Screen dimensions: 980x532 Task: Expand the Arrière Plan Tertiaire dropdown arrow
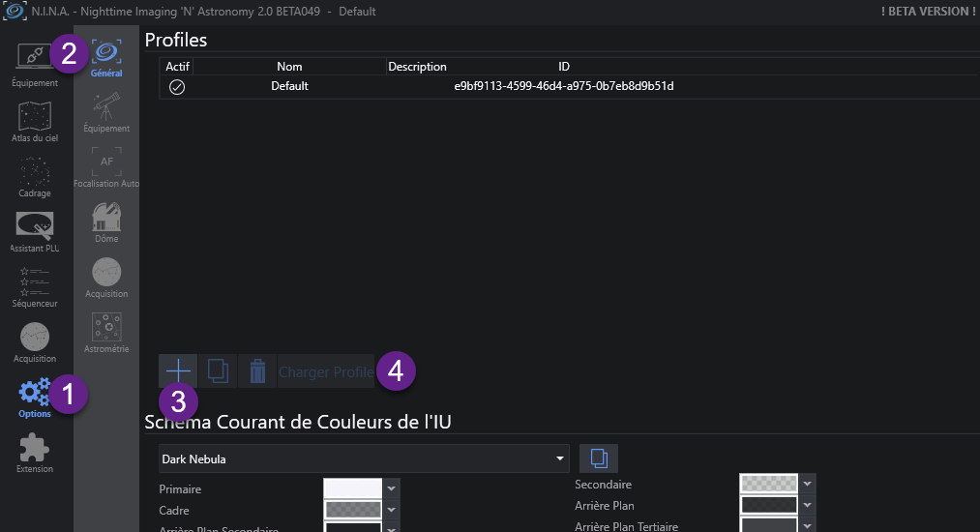coord(808,526)
